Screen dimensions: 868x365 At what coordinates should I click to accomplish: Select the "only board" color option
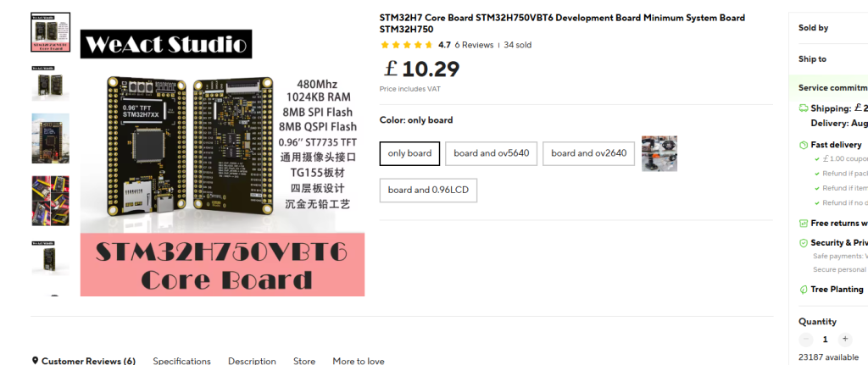(409, 153)
